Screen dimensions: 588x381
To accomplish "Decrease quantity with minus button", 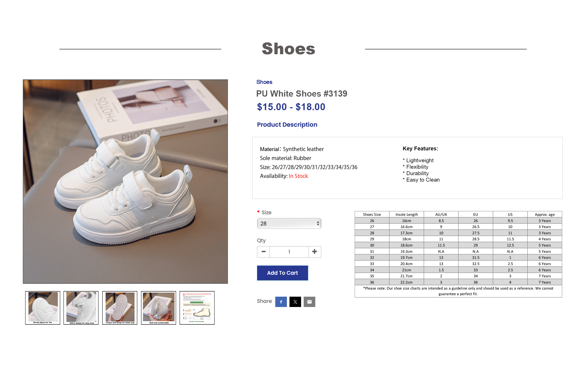I will [x=263, y=252].
